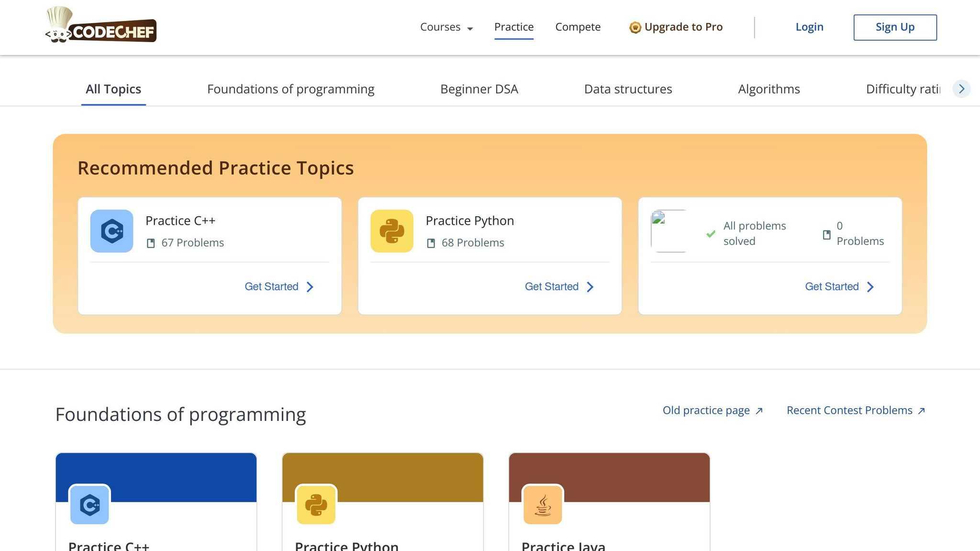This screenshot has width=980, height=551.
Task: Click the Python icon on Practice Python card below
Action: (316, 505)
